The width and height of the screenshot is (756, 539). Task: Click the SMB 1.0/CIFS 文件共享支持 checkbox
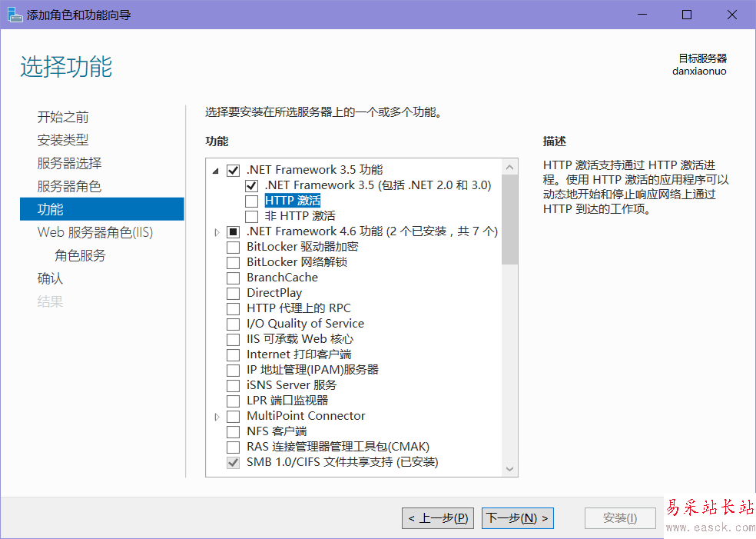[233, 463]
